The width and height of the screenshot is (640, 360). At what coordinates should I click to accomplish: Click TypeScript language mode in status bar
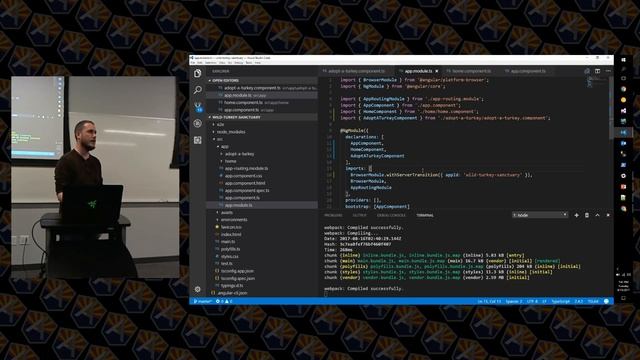(561, 301)
